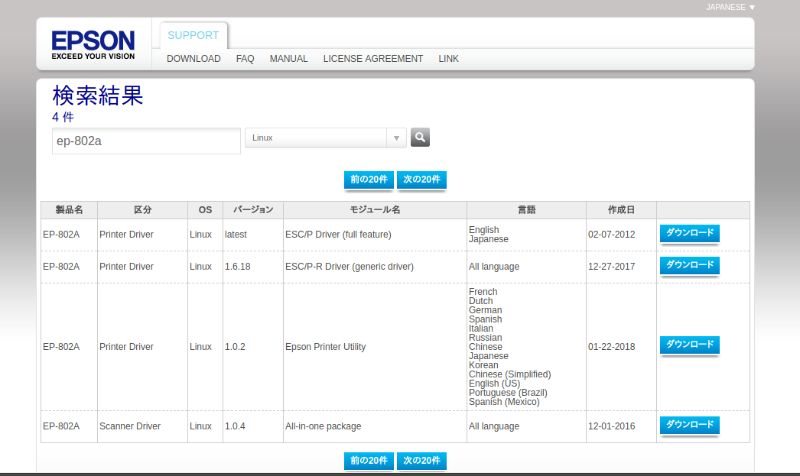Image resolution: width=800 pixels, height=476 pixels.
Task: Click the magnifier search icon button
Action: tap(420, 137)
